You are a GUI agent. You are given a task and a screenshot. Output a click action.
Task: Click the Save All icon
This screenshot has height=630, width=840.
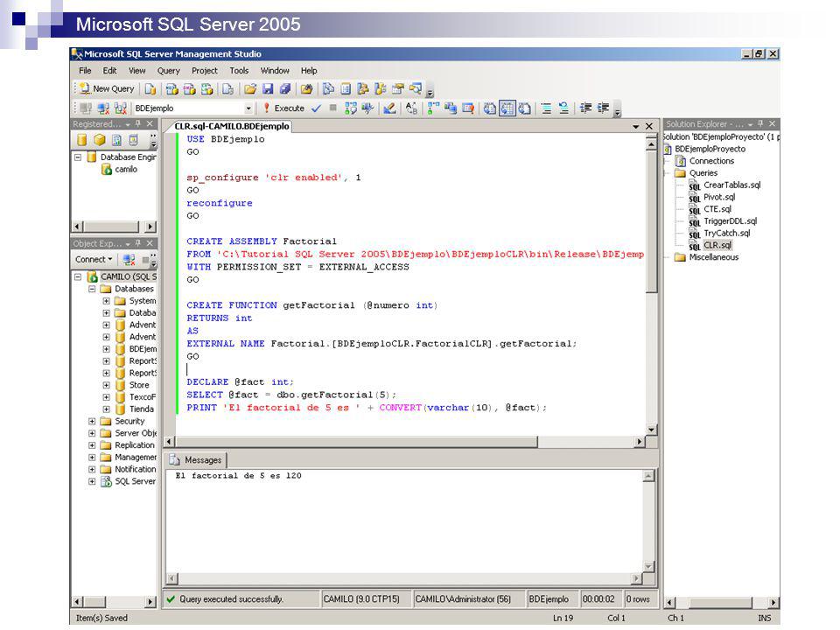tap(284, 89)
